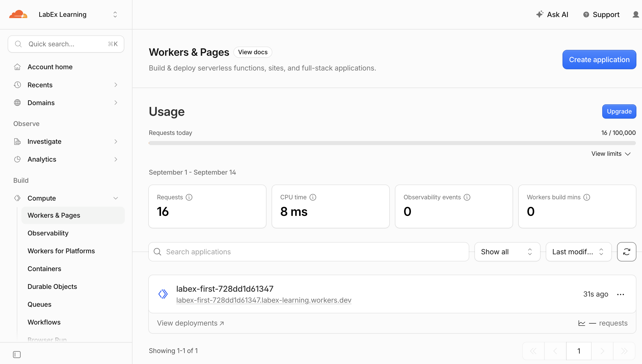Click the 16 / 100,000 usage count
The height and width of the screenshot is (364, 642).
coord(618,133)
